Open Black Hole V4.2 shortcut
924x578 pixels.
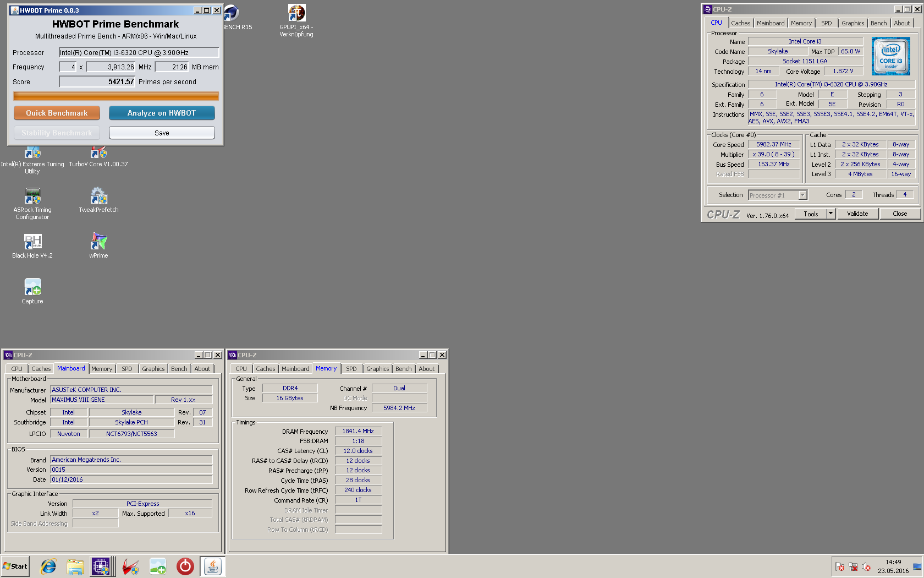32,246
